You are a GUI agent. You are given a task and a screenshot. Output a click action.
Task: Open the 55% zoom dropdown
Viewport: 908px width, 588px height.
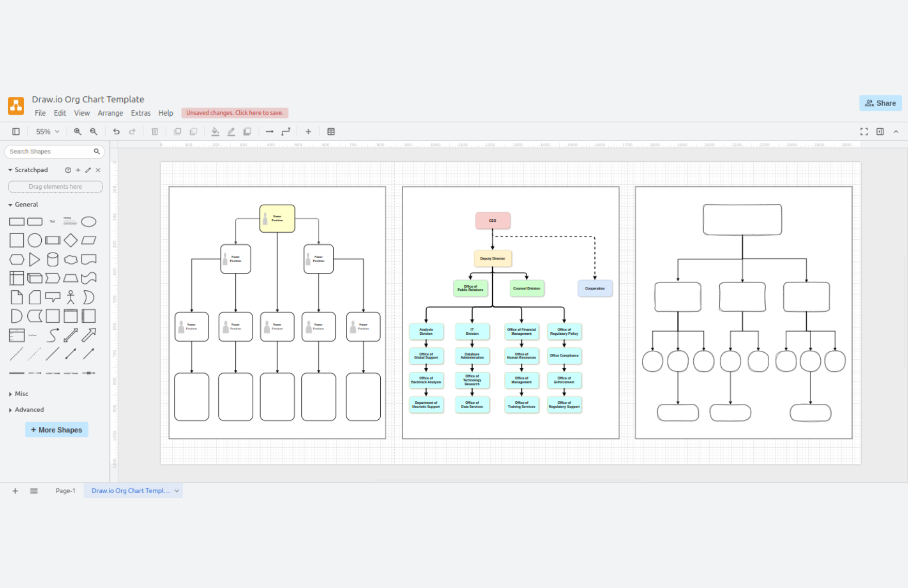click(47, 132)
